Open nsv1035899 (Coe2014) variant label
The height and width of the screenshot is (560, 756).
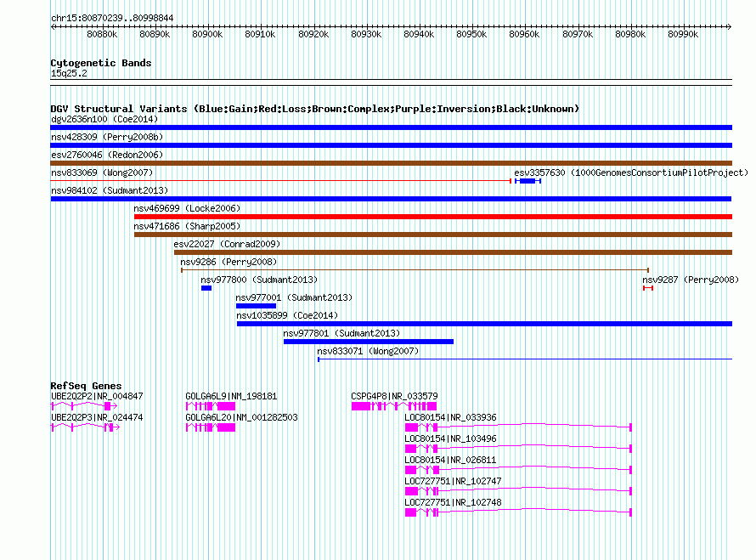coord(287,315)
